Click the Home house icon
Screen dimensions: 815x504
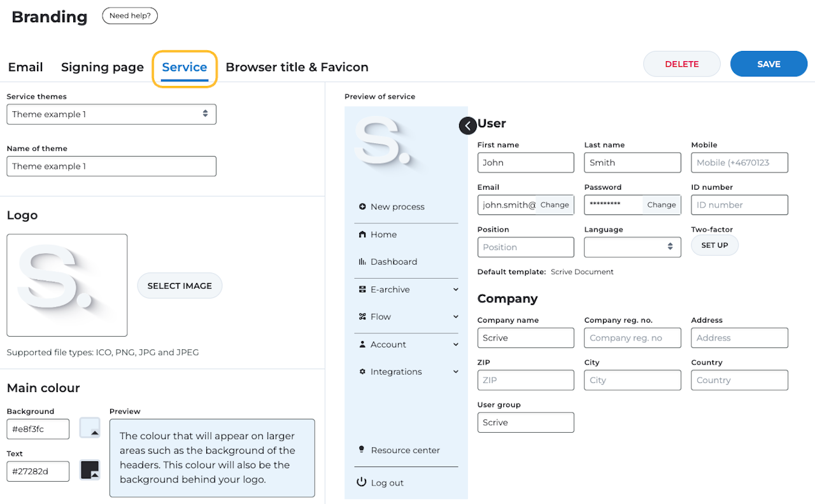[362, 234]
